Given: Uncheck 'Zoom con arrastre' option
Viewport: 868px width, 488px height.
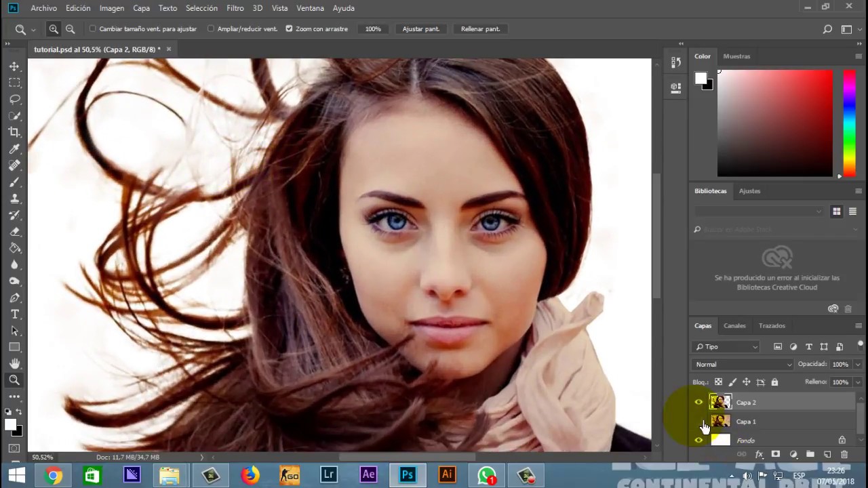Looking at the screenshot, I should 289,29.
